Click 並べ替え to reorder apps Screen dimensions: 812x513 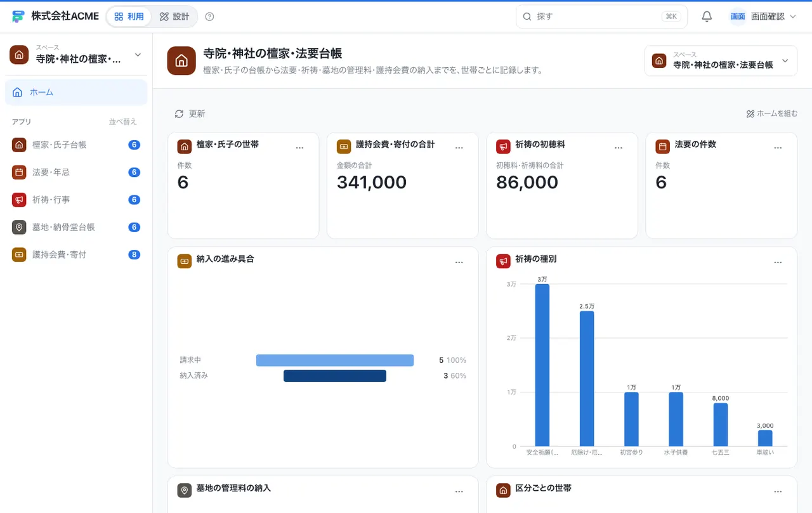pyautogui.click(x=122, y=122)
